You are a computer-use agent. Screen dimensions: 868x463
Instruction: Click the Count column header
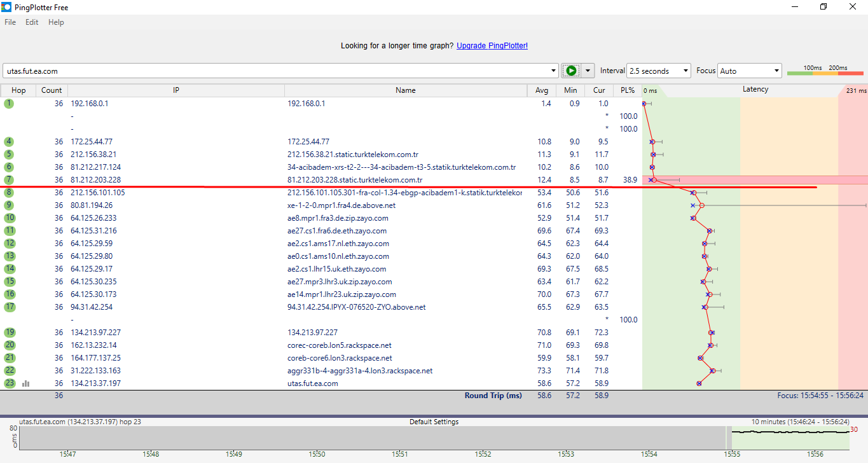tap(52, 90)
